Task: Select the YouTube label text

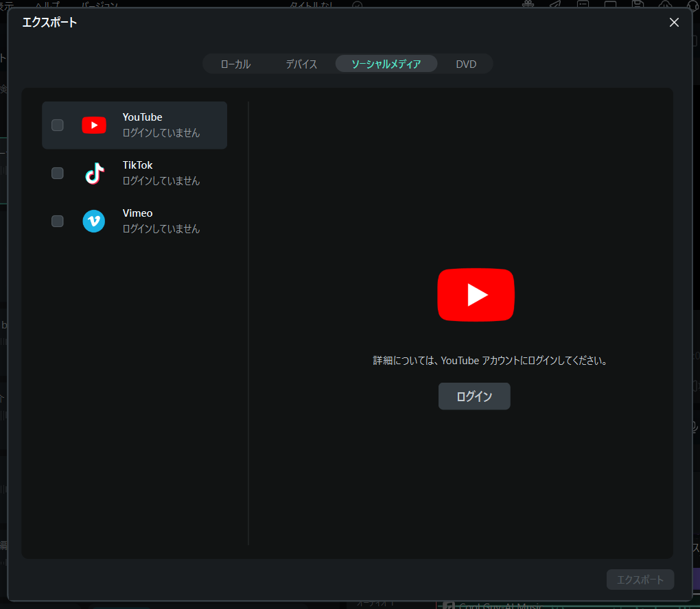Action: click(143, 117)
